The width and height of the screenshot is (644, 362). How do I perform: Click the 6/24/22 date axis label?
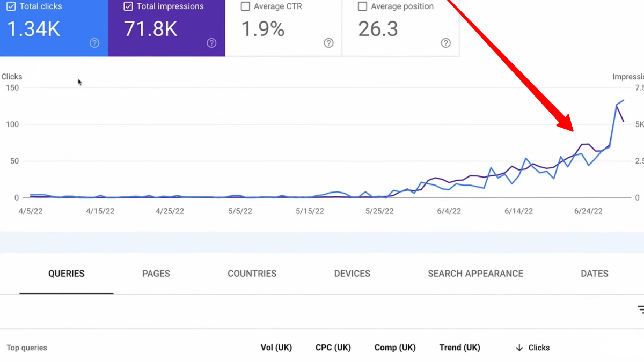(589, 211)
